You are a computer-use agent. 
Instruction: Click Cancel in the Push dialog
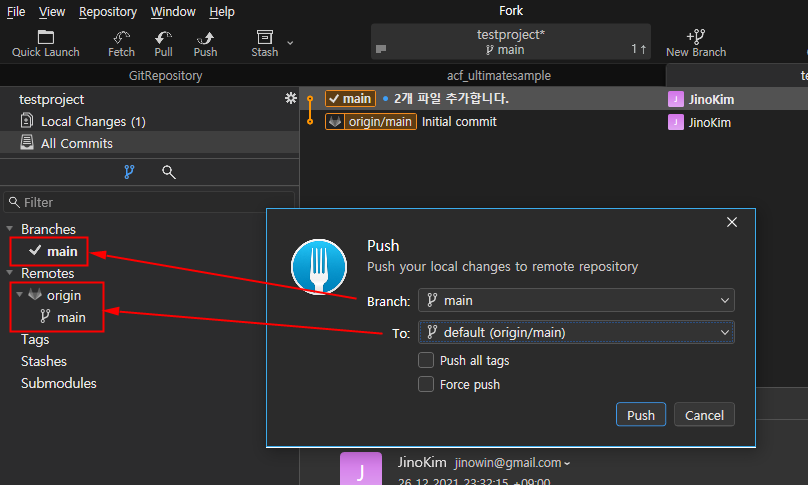tap(704, 415)
